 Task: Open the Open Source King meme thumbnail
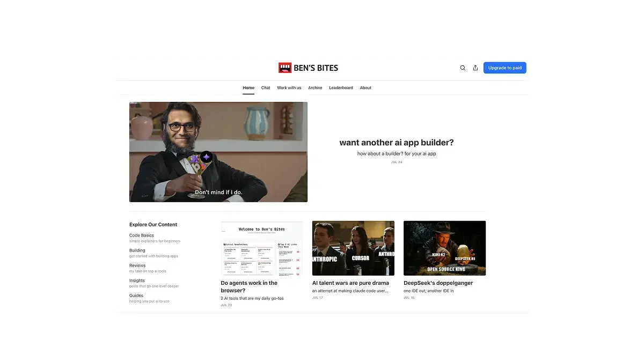444,248
